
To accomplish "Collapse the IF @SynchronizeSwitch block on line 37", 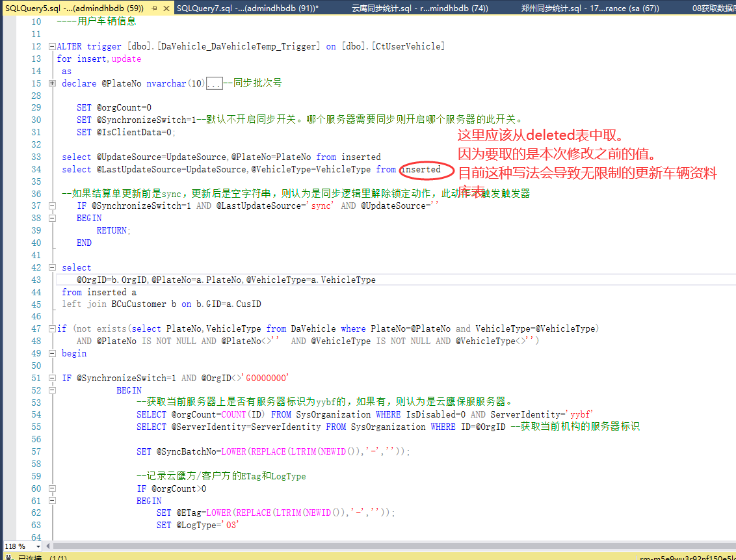I will 52,206.
